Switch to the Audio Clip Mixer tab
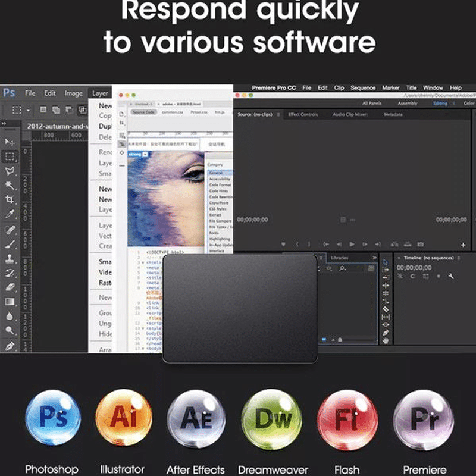 [x=350, y=114]
